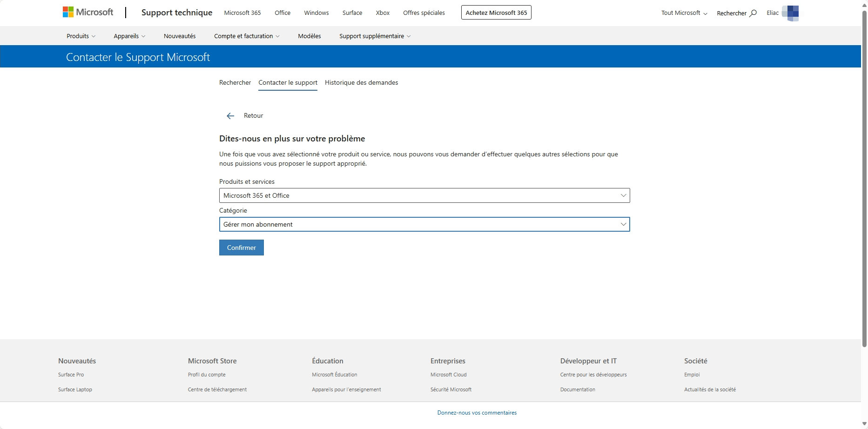Click the Retour link
This screenshot has height=429, width=868.
(254, 115)
